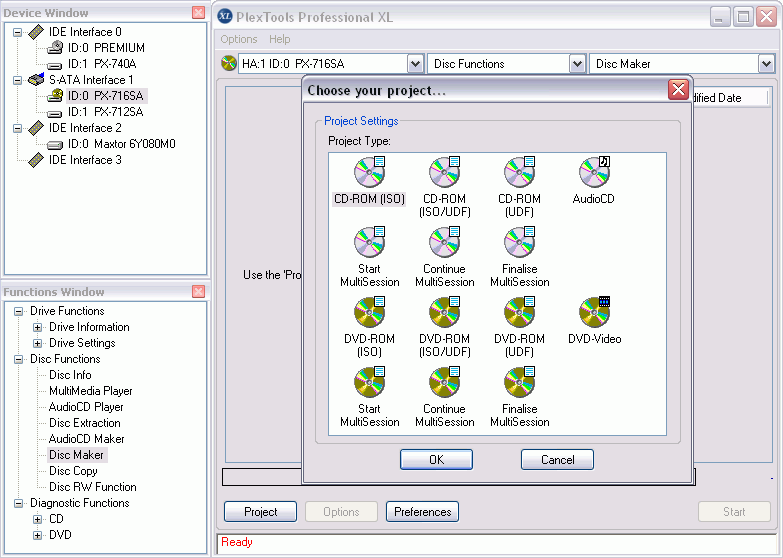
Task: Click the S-ATA Interface 1 icon
Action: tap(36, 79)
